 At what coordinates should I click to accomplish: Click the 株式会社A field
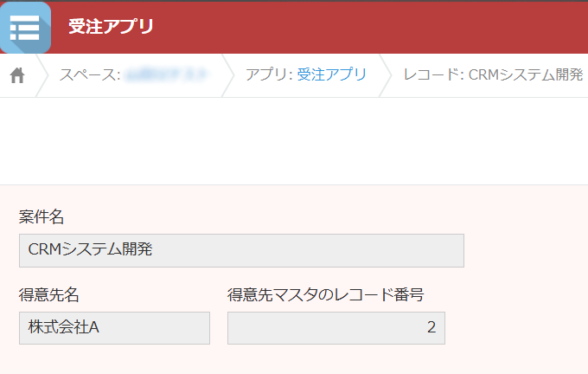[x=114, y=328]
